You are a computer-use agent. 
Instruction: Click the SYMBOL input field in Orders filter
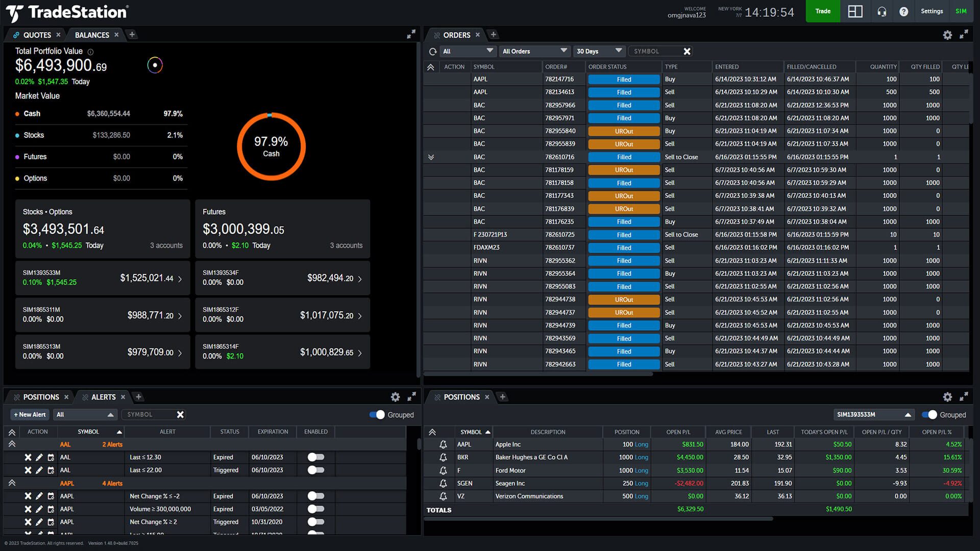(656, 51)
